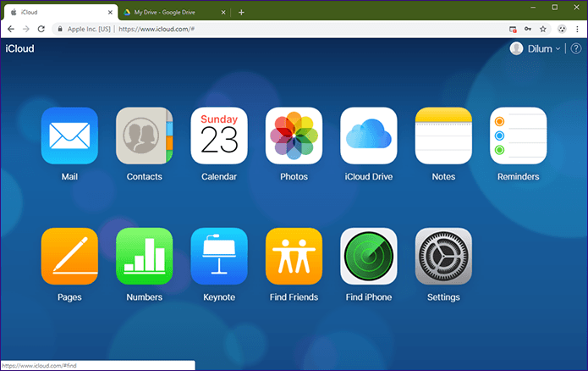
Task: Launch the Keynote app icon
Action: (219, 256)
